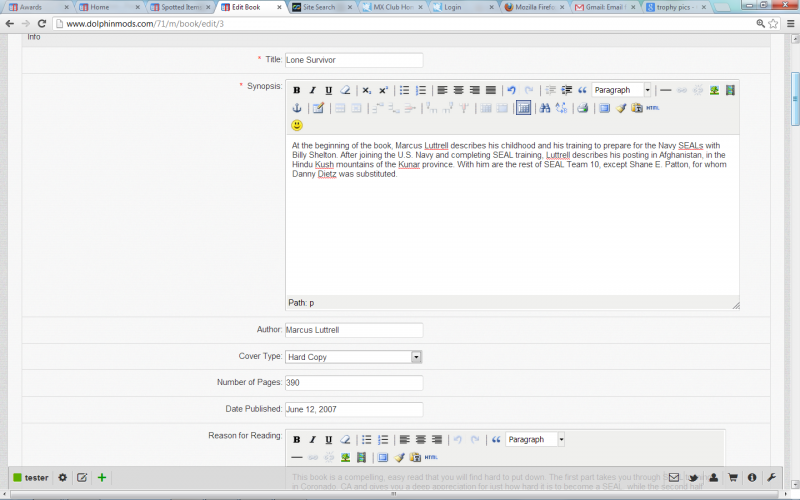Insert image in Reason for Reading editor
This screenshot has height=500, width=800.
[x=345, y=457]
